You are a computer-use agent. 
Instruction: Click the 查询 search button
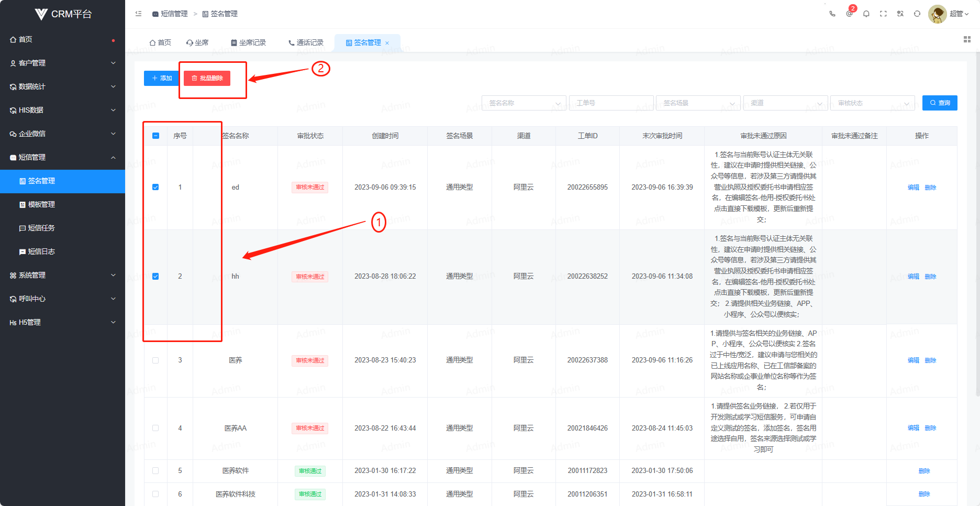(940, 103)
